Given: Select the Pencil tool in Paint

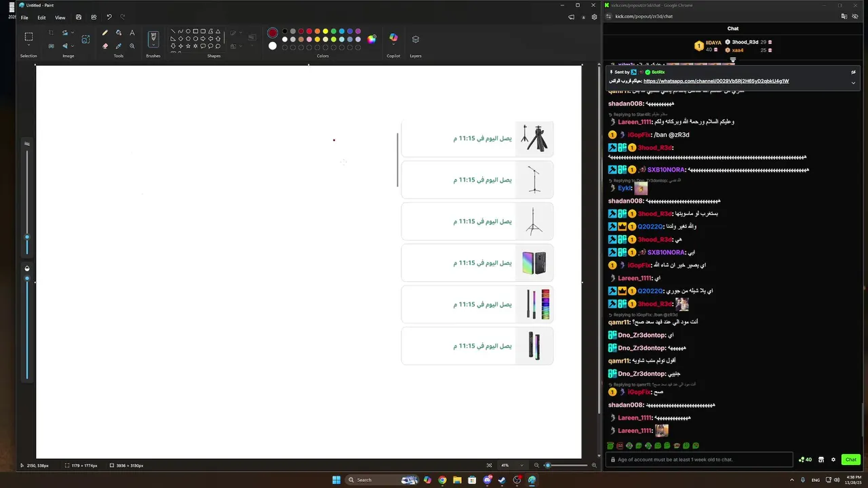Looking at the screenshot, I should click(105, 33).
